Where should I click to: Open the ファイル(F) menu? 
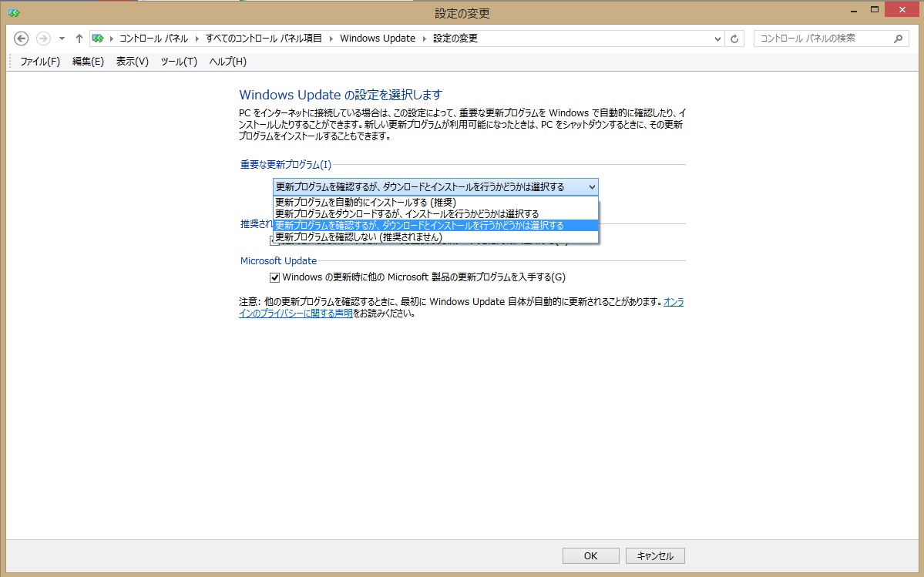(40, 62)
